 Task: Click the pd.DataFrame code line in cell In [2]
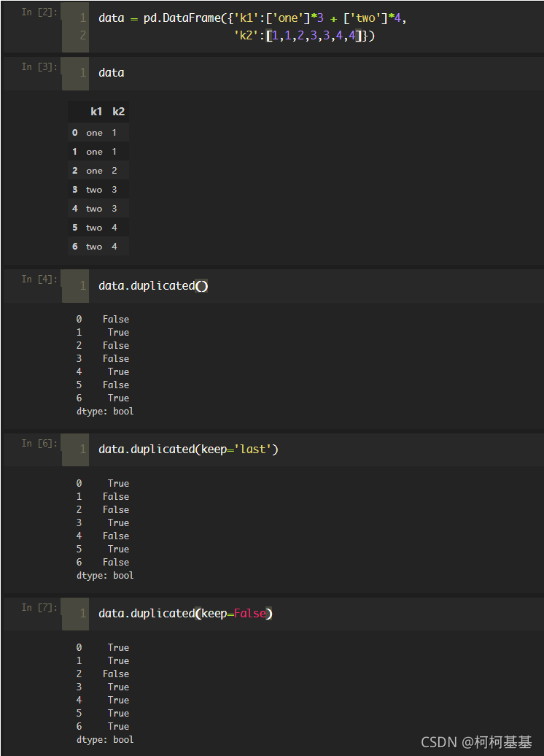point(252,18)
